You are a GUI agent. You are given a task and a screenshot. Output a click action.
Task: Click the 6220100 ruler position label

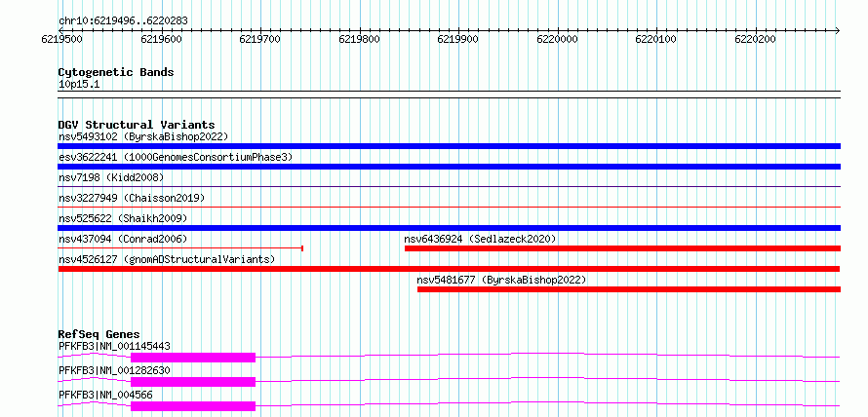tap(656, 39)
